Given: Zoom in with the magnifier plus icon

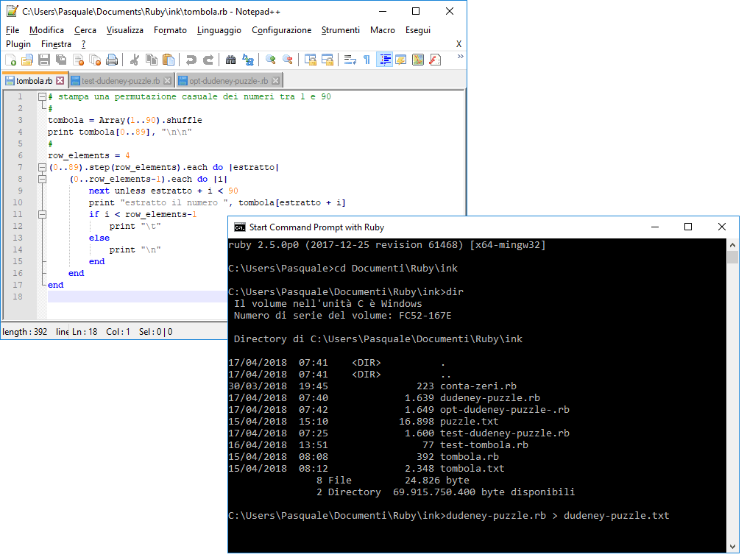Looking at the screenshot, I should pyautogui.click(x=271, y=60).
